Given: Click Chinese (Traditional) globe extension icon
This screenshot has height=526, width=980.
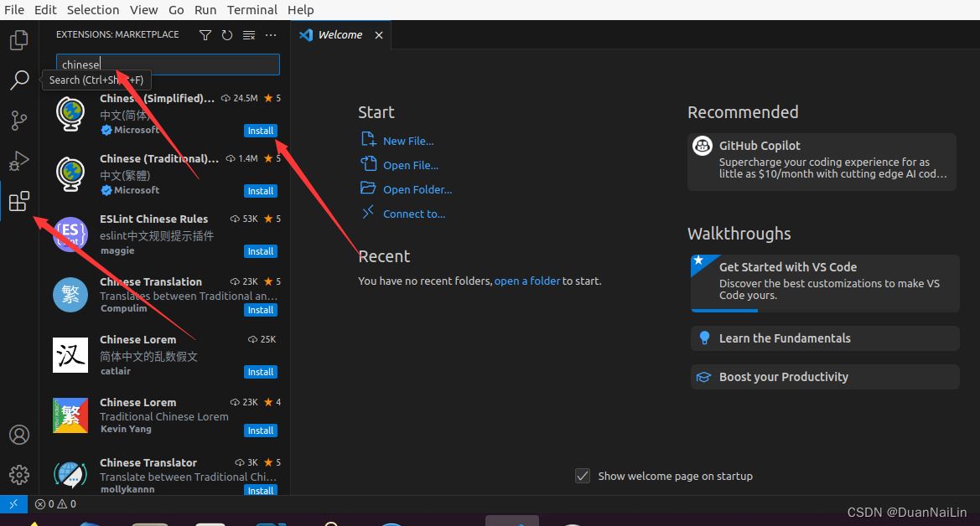Looking at the screenshot, I should pyautogui.click(x=70, y=173).
